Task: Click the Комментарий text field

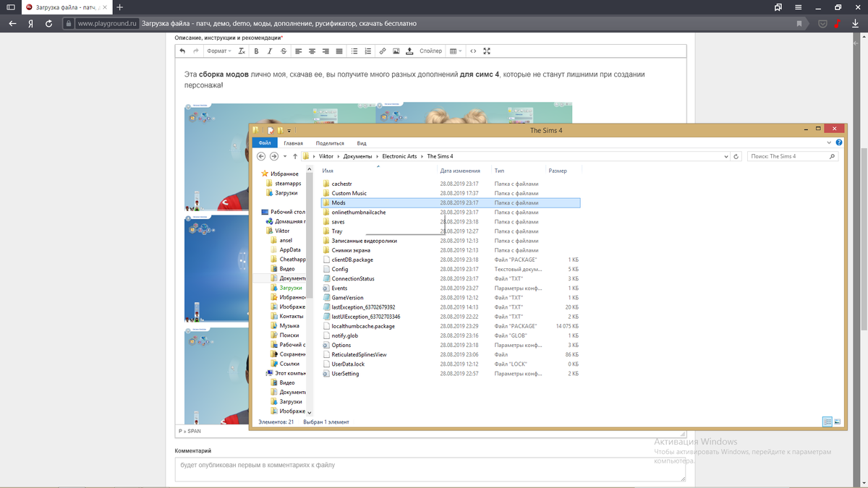Action: (x=430, y=470)
